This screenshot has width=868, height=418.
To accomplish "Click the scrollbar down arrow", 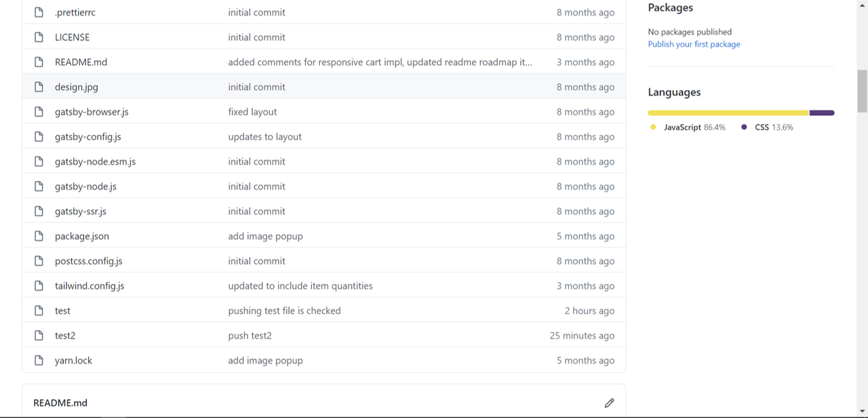I will [x=862, y=411].
